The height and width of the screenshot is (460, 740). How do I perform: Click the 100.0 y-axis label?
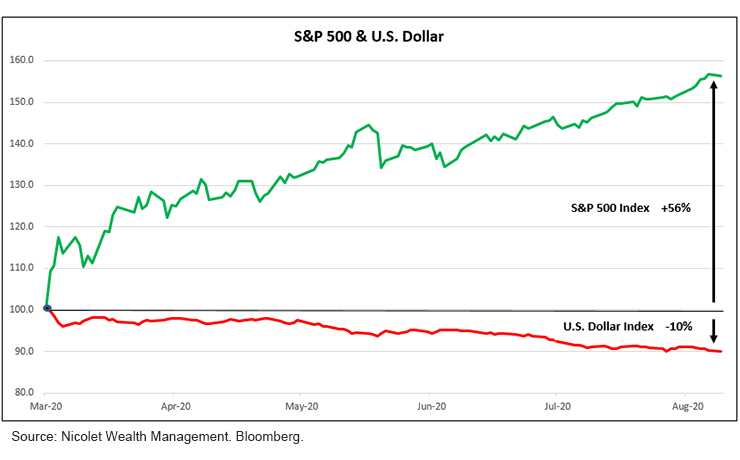click(x=22, y=310)
